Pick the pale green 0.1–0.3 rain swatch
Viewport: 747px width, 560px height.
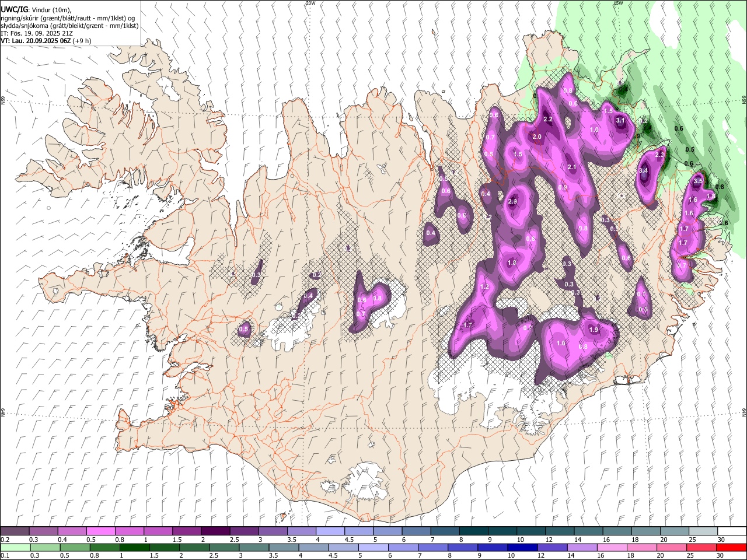15,548
